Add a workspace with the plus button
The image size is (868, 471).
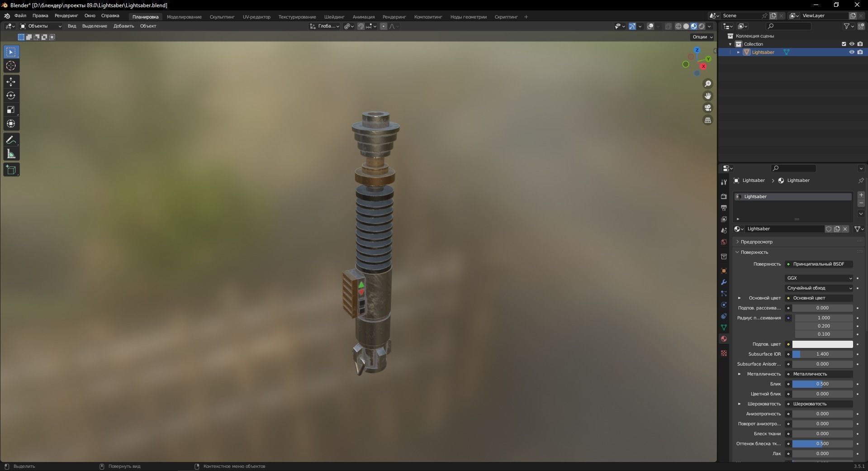click(x=526, y=17)
